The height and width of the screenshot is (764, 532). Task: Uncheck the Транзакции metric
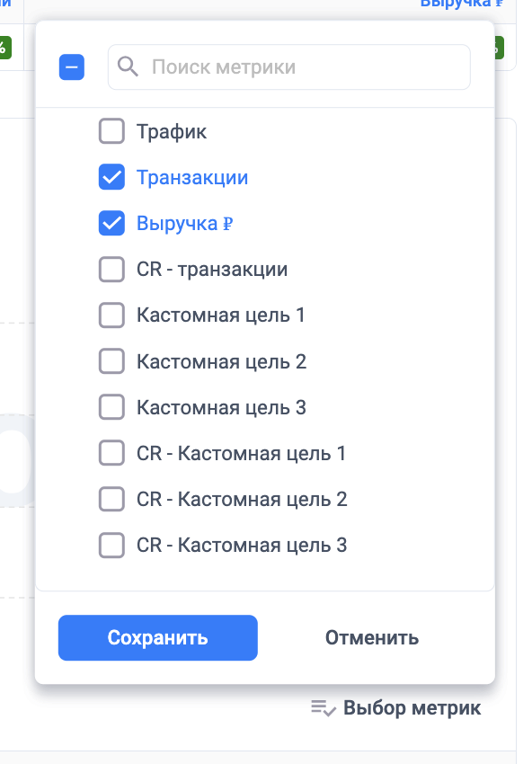point(111,177)
